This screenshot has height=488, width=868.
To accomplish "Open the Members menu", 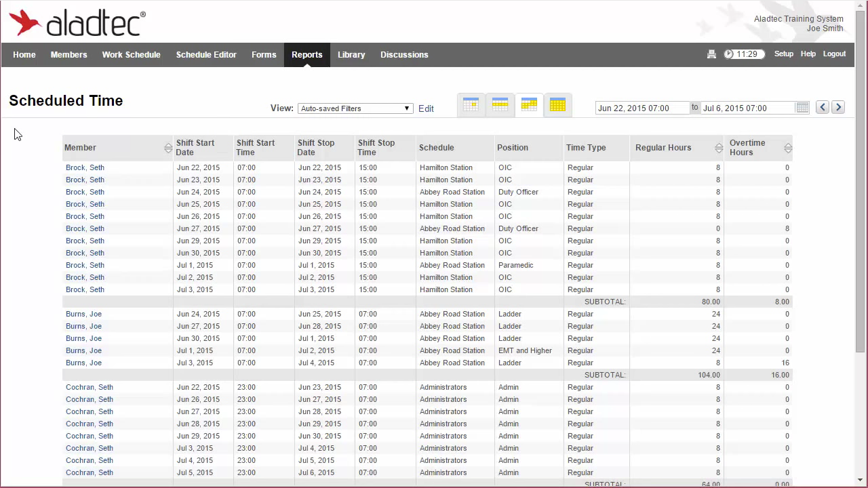I will point(69,55).
